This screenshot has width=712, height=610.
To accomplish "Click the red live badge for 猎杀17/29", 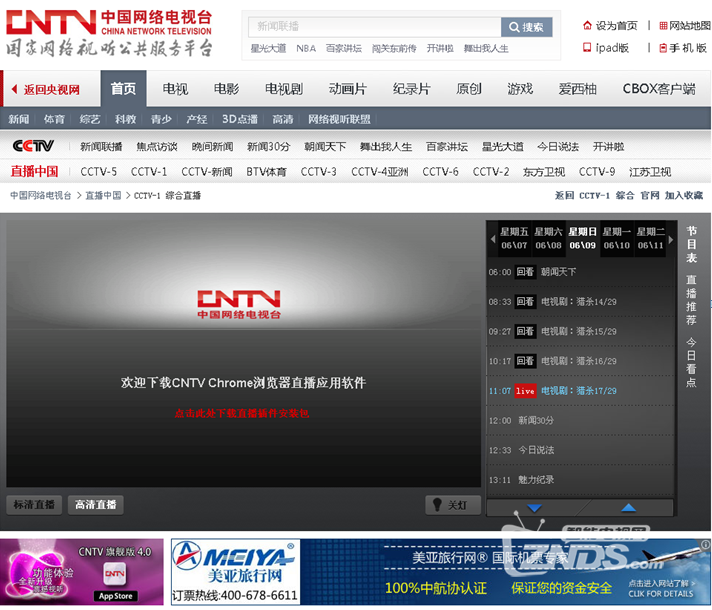I will pyautogui.click(x=525, y=391).
